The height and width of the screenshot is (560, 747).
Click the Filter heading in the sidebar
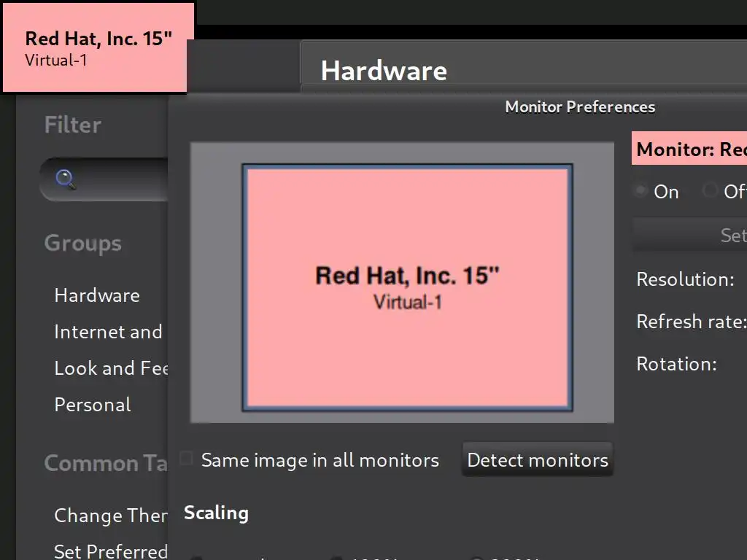click(72, 125)
